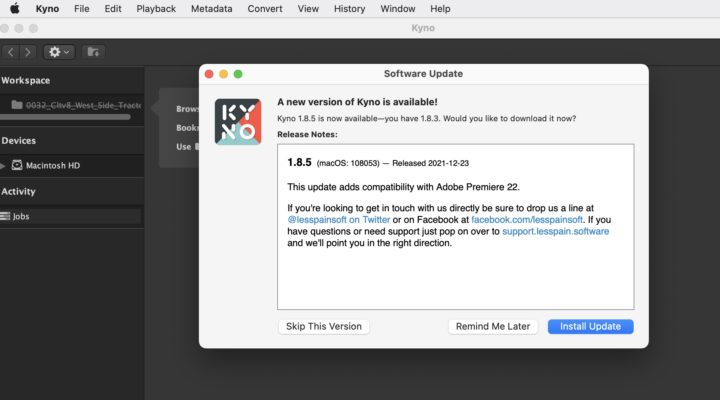Open the File menu
The image size is (720, 400).
tap(82, 9)
